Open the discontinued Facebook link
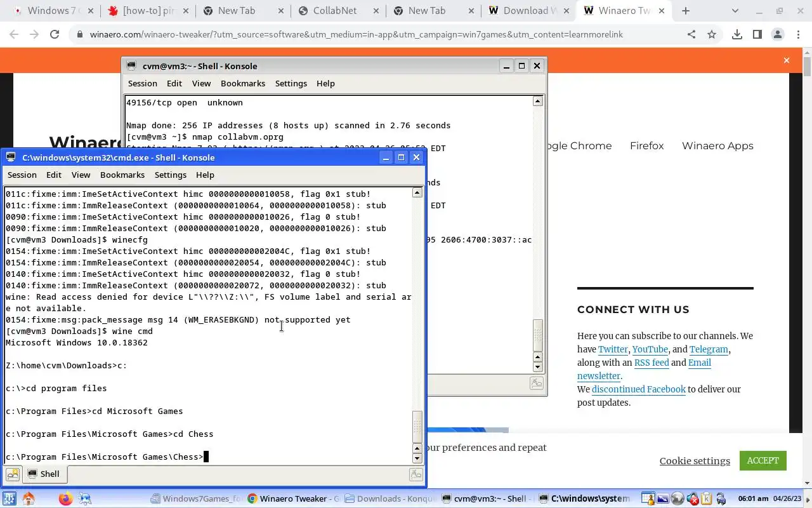Screen dimensions: 812x508 639,389
